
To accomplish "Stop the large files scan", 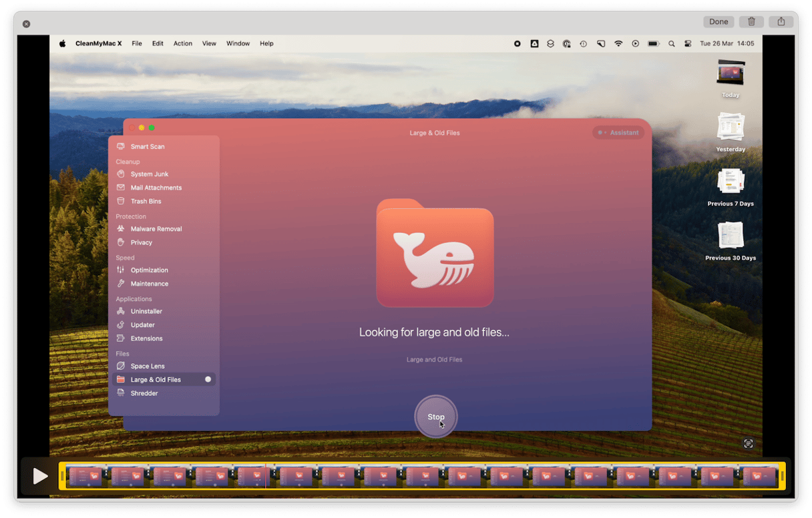I will pyautogui.click(x=435, y=416).
